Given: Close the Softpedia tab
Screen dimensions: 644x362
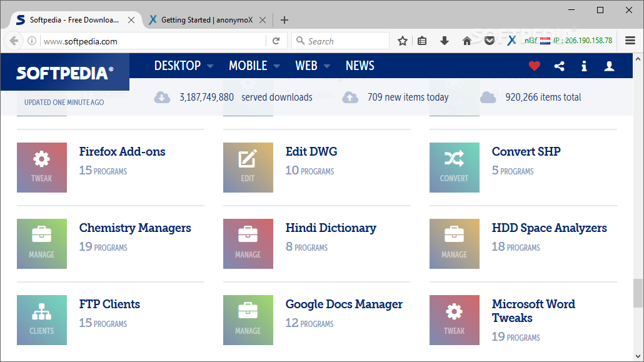Looking at the screenshot, I should (x=131, y=20).
